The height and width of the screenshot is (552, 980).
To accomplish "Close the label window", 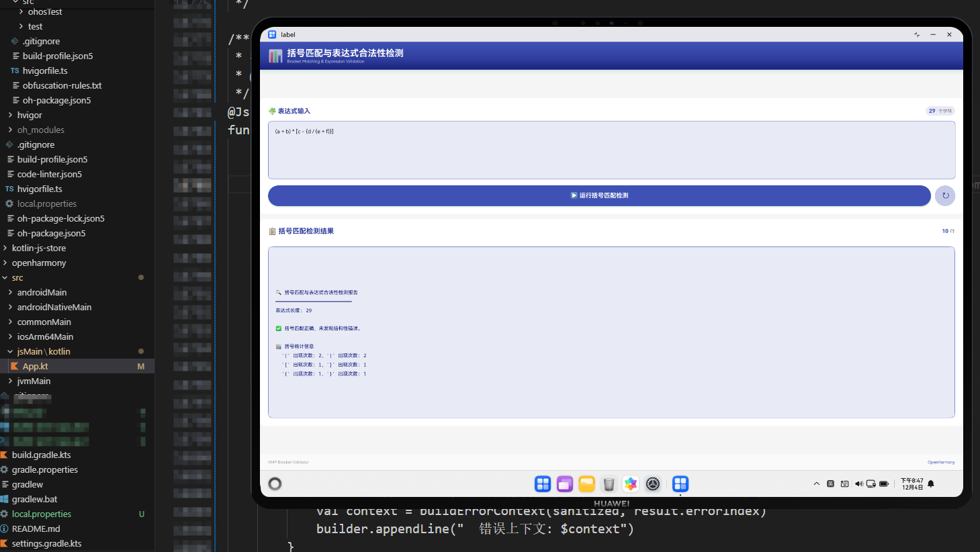I will tap(949, 34).
